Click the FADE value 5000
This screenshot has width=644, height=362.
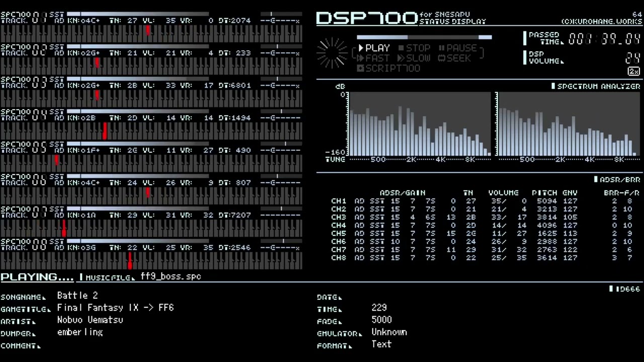[381, 320]
